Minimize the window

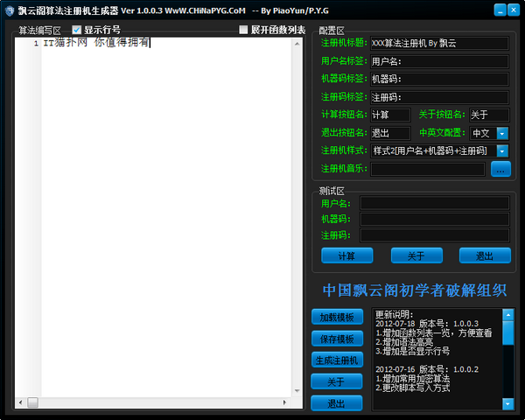pos(500,10)
